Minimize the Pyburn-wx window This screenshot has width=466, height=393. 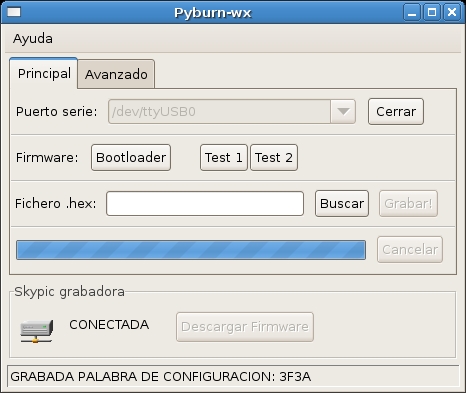[412, 13]
